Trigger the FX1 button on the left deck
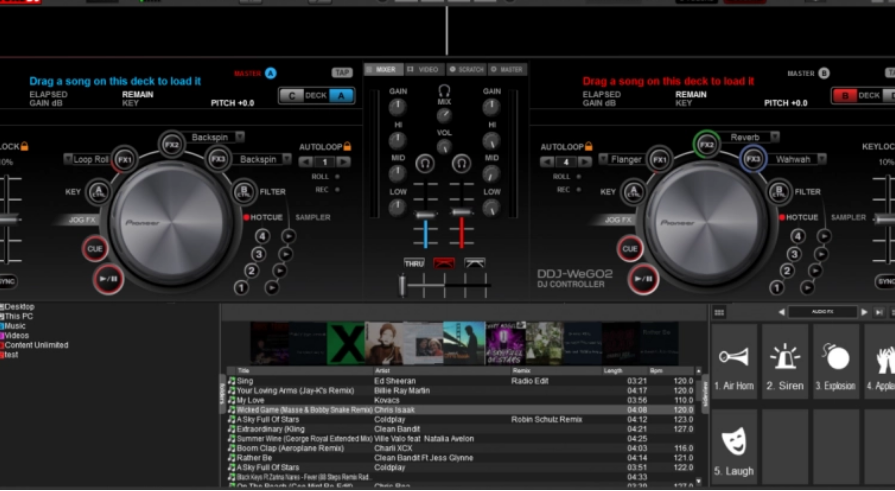Image resolution: width=895 pixels, height=491 pixels. point(124,160)
